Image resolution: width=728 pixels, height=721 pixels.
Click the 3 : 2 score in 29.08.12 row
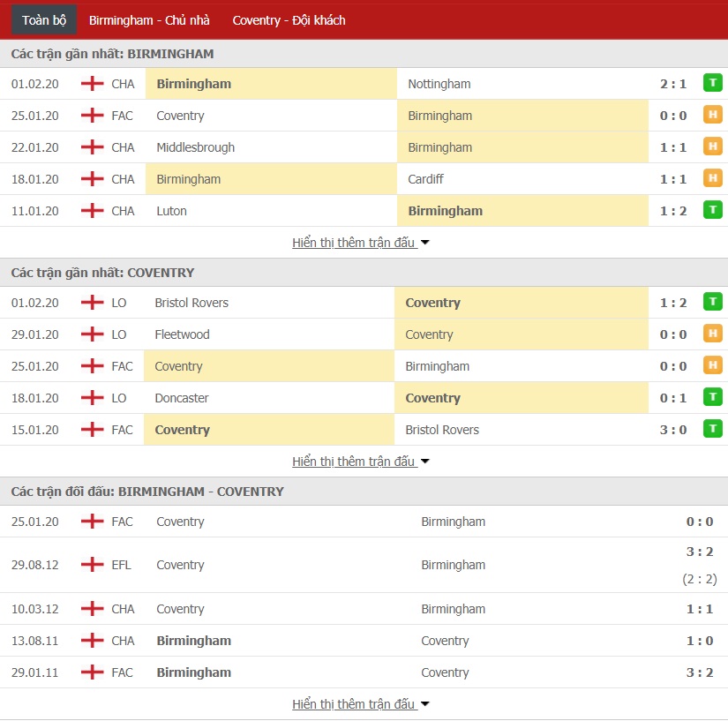(x=700, y=552)
